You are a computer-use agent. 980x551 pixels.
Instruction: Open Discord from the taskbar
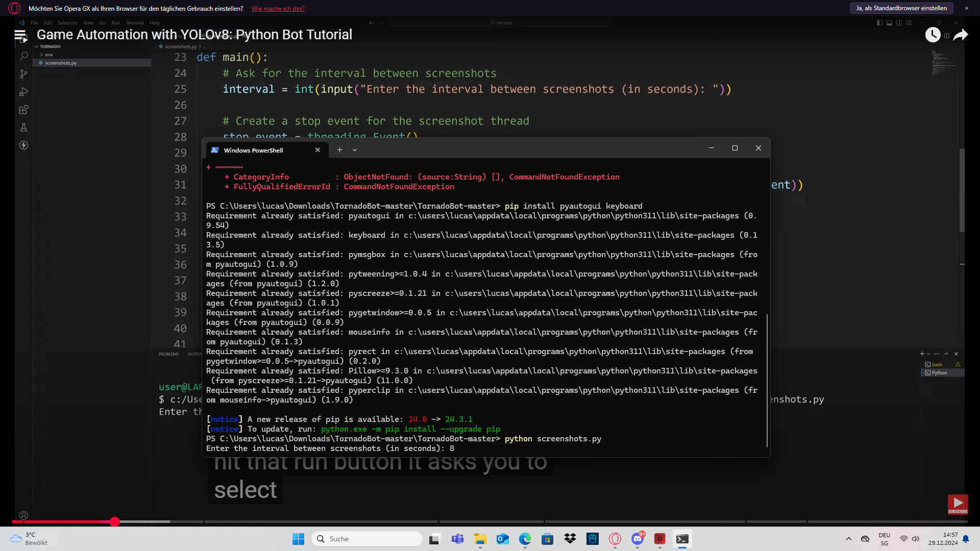(x=638, y=539)
